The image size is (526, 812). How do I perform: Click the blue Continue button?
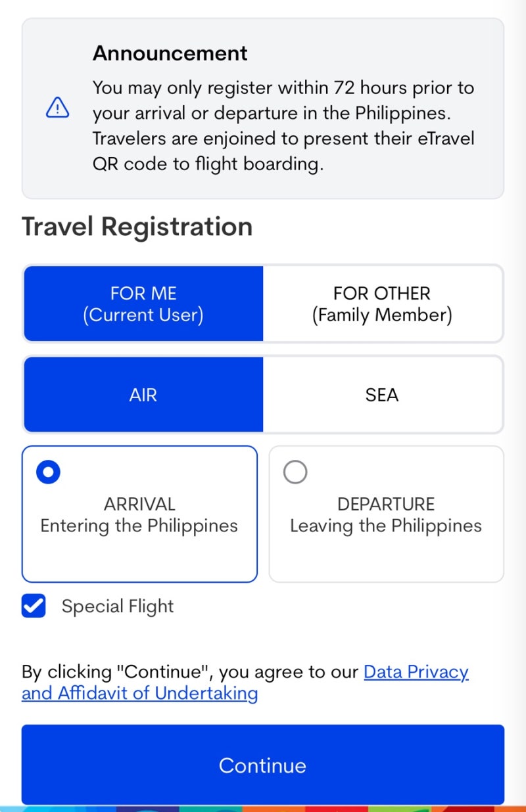pos(263,765)
